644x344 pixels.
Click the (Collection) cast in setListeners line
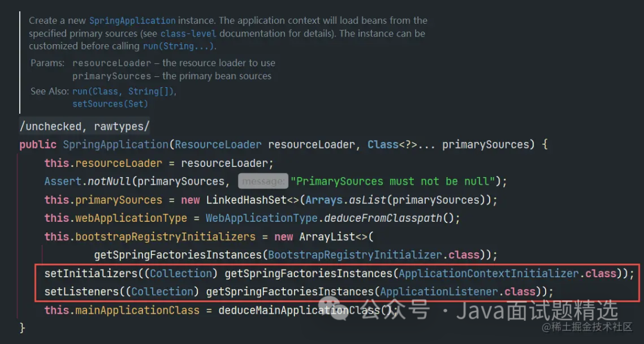coord(162,292)
